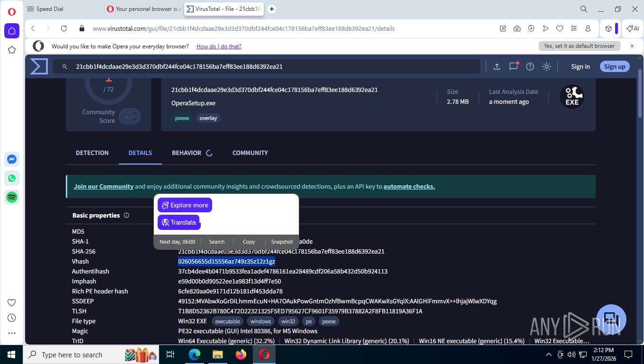Image resolution: width=644 pixels, height=364 pixels.
Task: Open the sidebar heart pinboards icon
Action: [12, 302]
